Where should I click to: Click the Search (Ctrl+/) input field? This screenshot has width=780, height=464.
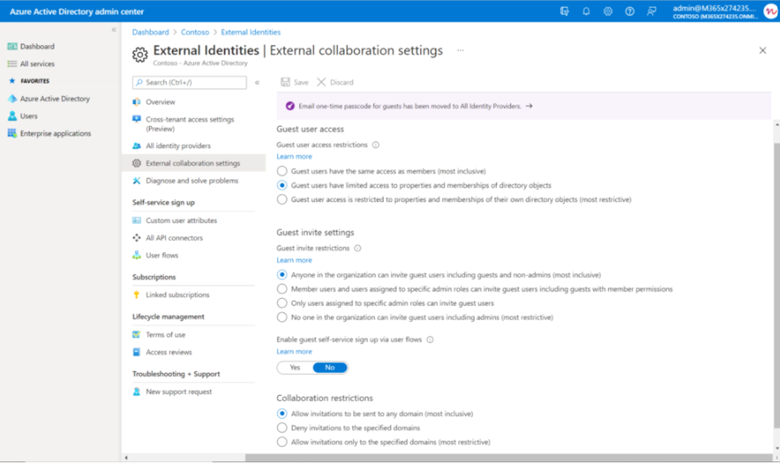click(190, 83)
